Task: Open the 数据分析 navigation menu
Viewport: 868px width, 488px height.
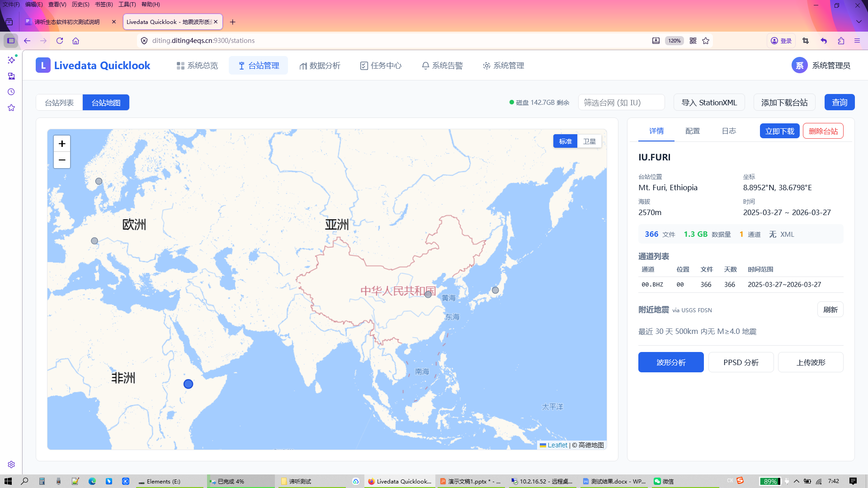Action: (320, 66)
